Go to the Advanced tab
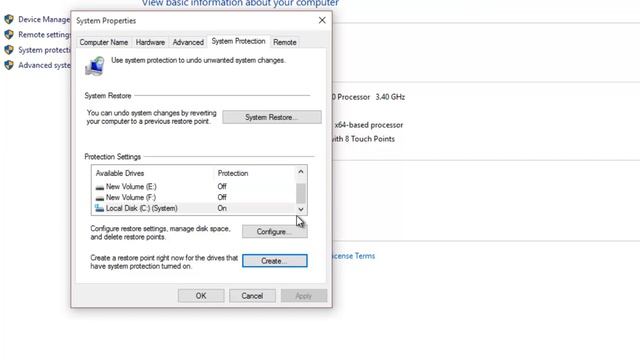640x360 pixels. point(188,42)
